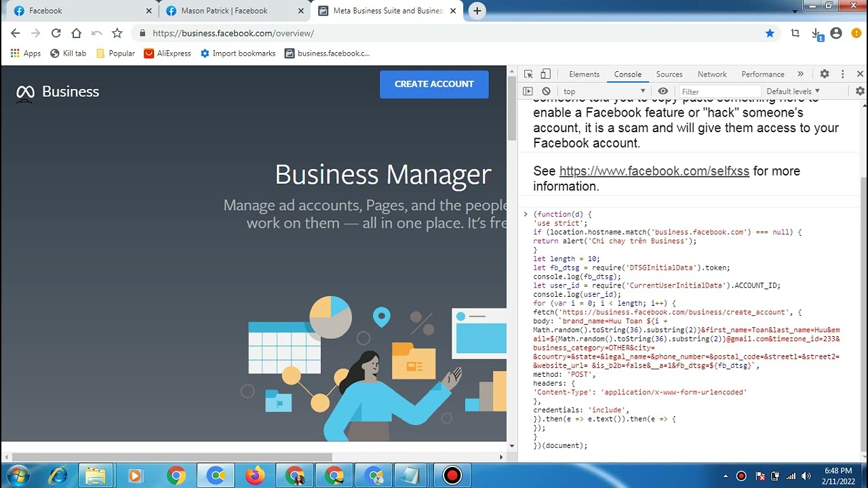Open the Popular bookmarks folder
Viewport: 868px width, 488px height.
coord(116,53)
